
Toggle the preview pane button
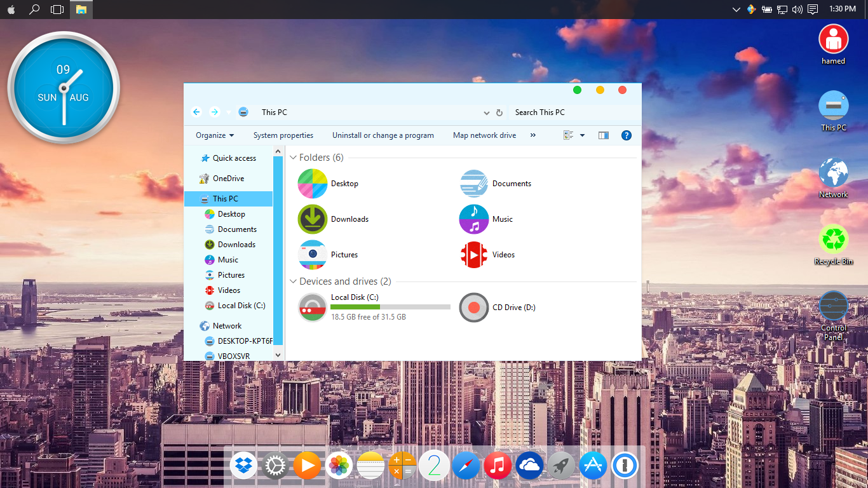click(x=603, y=135)
